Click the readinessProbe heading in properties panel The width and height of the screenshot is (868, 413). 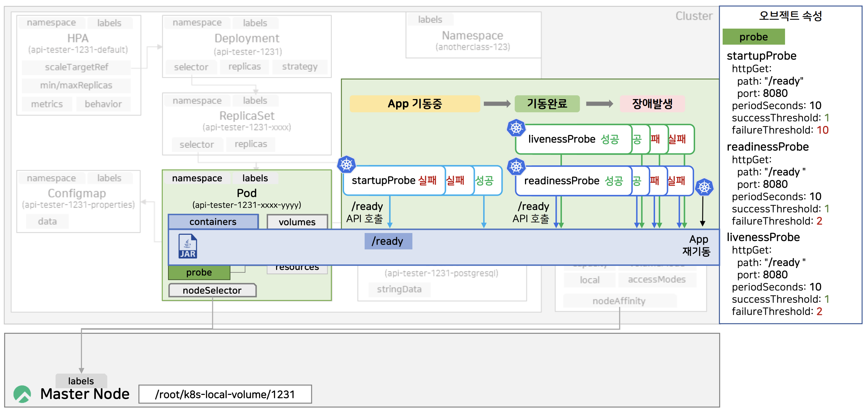click(x=768, y=147)
